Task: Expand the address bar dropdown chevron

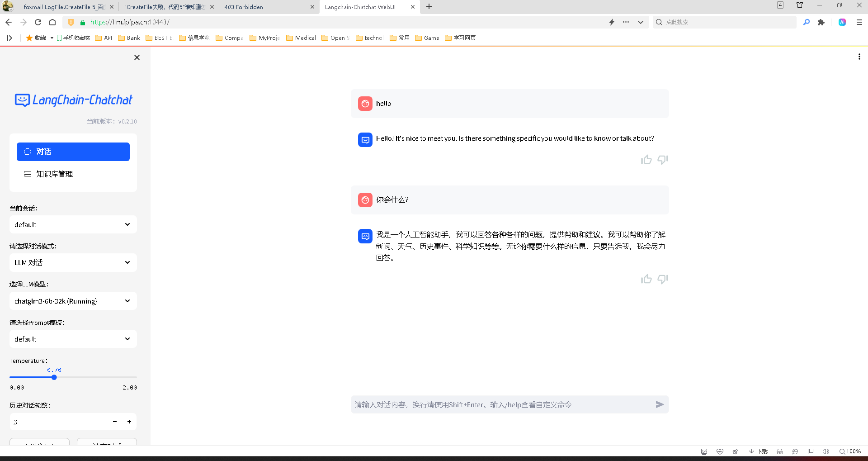Action: pos(641,22)
